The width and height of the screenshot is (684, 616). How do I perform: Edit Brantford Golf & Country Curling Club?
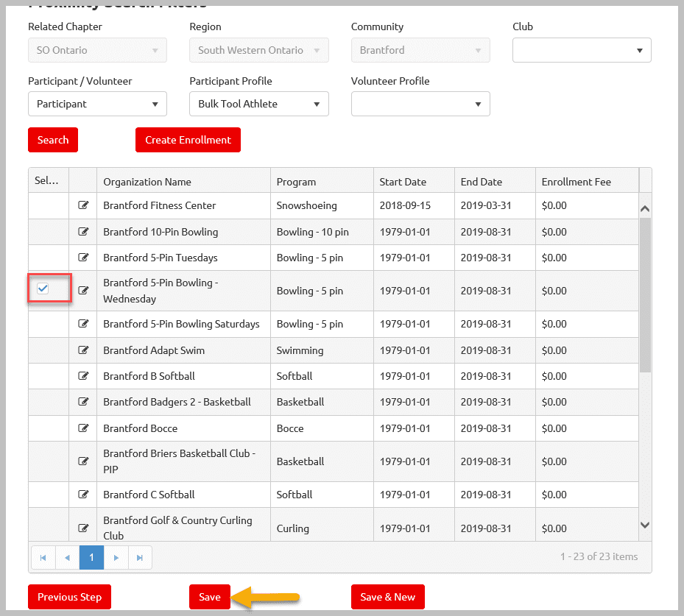[83, 528]
